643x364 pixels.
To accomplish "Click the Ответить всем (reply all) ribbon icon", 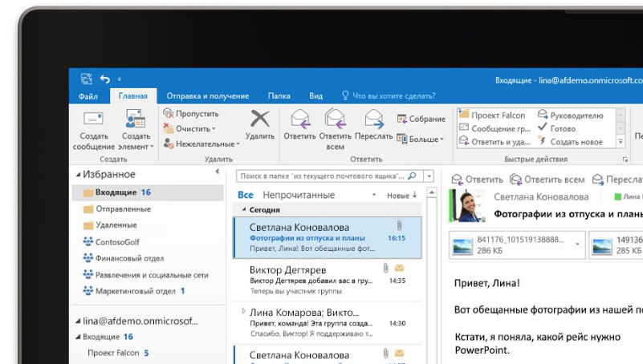I will [335, 119].
